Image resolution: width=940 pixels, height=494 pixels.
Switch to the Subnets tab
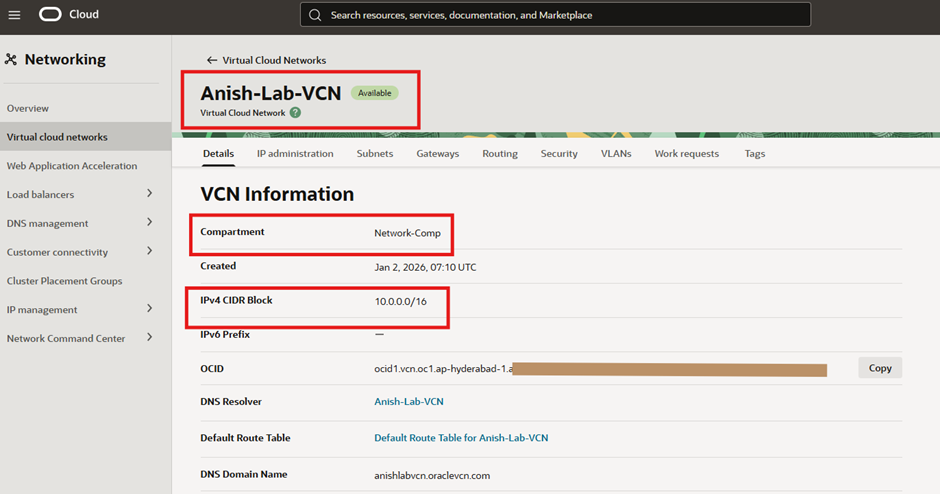point(375,154)
